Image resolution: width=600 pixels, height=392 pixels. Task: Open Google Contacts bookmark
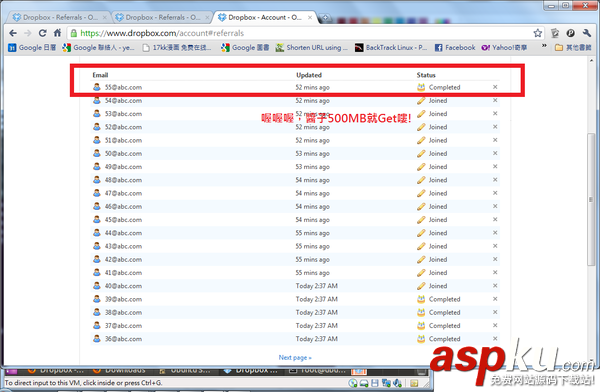98,47
